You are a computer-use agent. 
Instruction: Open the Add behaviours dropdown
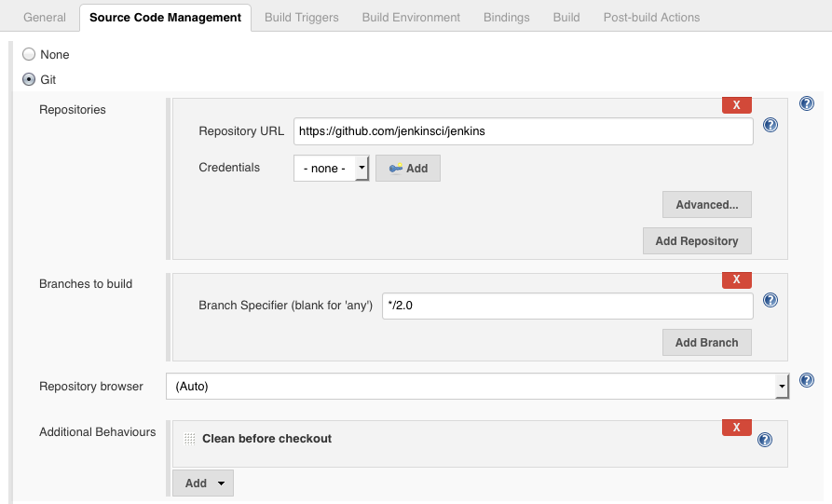coord(203,484)
